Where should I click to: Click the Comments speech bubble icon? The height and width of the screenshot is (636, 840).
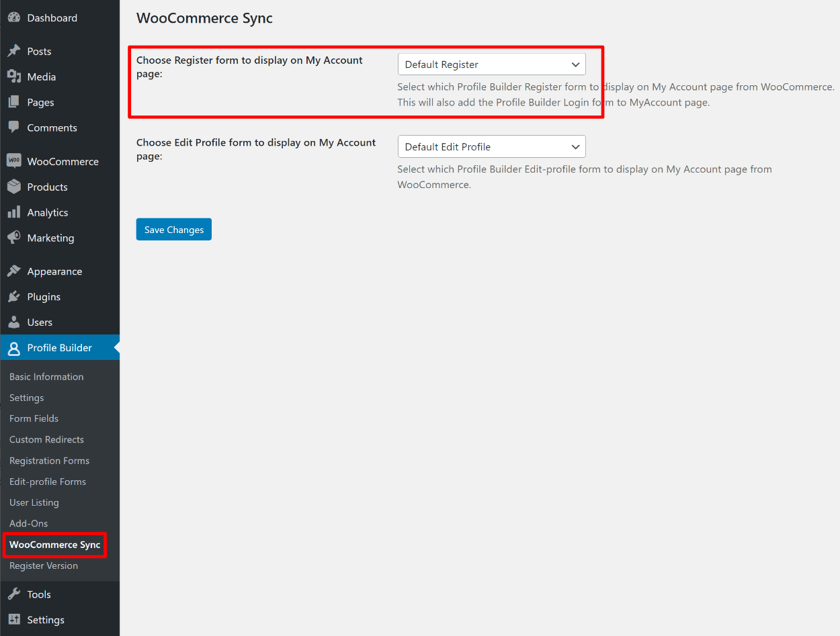[13, 128]
